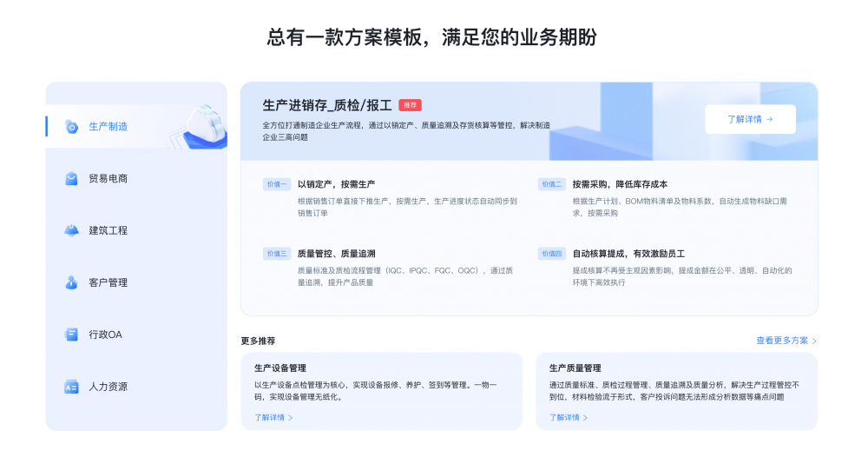Click the 生产进销存_质检/报工 heading
Image resolution: width=868 pixels, height=464 pixels.
coord(327,105)
